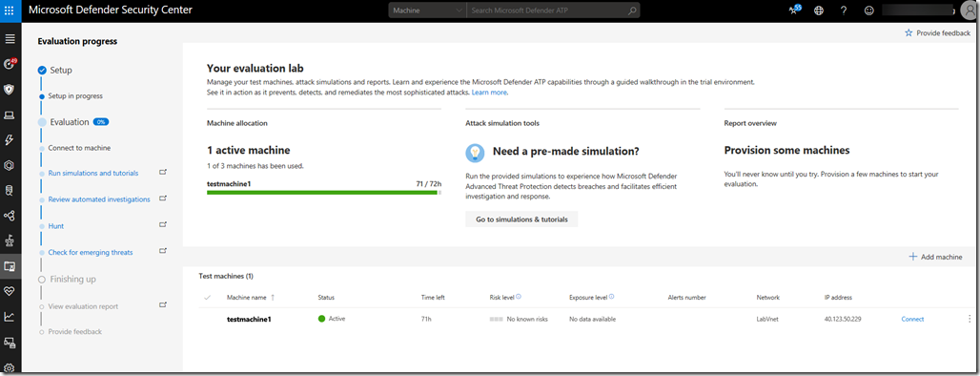Click in the Search Microsoft Defender ATP field
Viewport: 980px width, 376px height.
[x=547, y=10]
